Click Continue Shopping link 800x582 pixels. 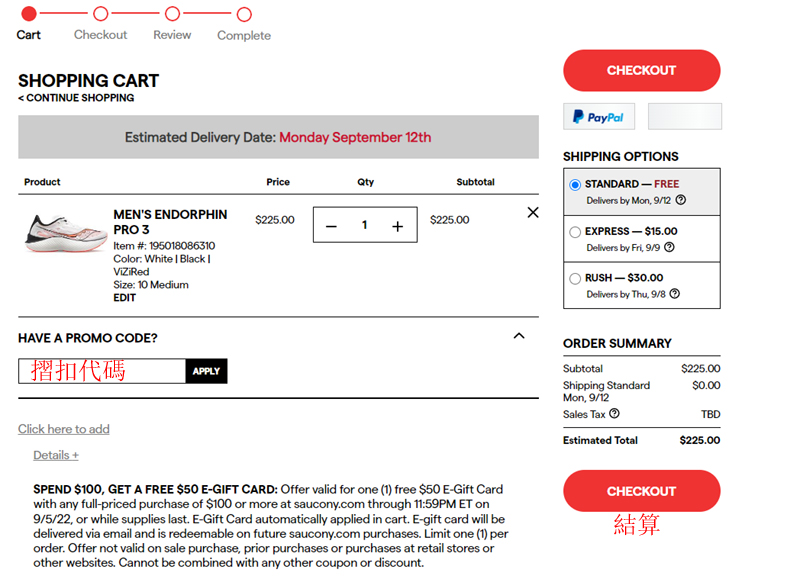pos(76,98)
